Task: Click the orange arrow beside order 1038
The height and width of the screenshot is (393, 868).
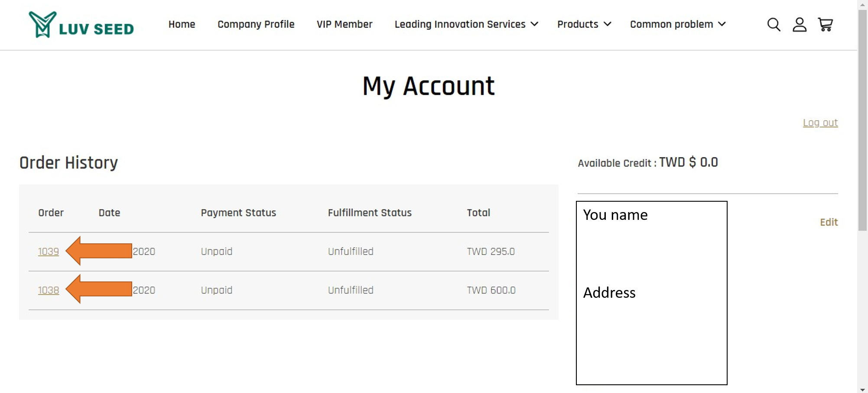Action: (99, 289)
